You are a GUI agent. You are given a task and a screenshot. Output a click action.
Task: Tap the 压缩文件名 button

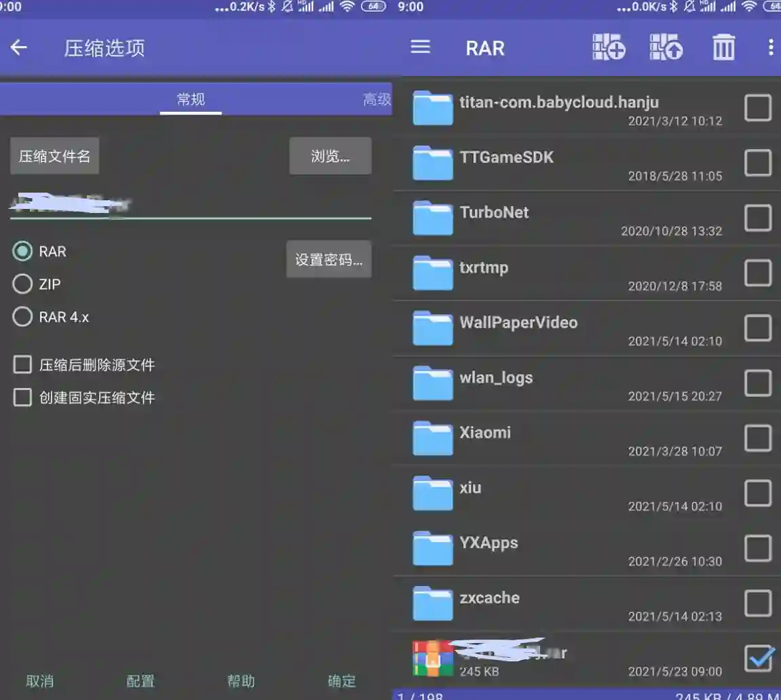point(54,156)
